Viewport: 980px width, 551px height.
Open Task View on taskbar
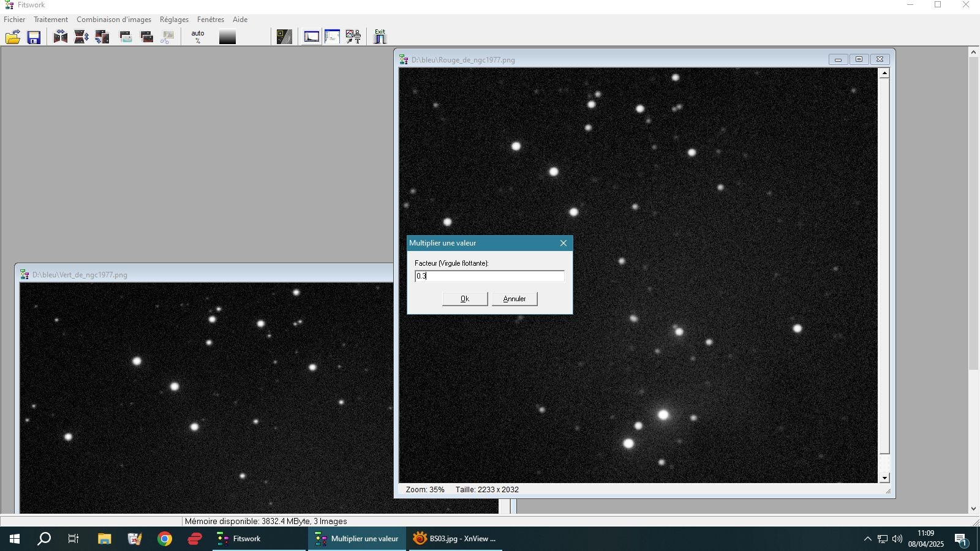[73, 539]
